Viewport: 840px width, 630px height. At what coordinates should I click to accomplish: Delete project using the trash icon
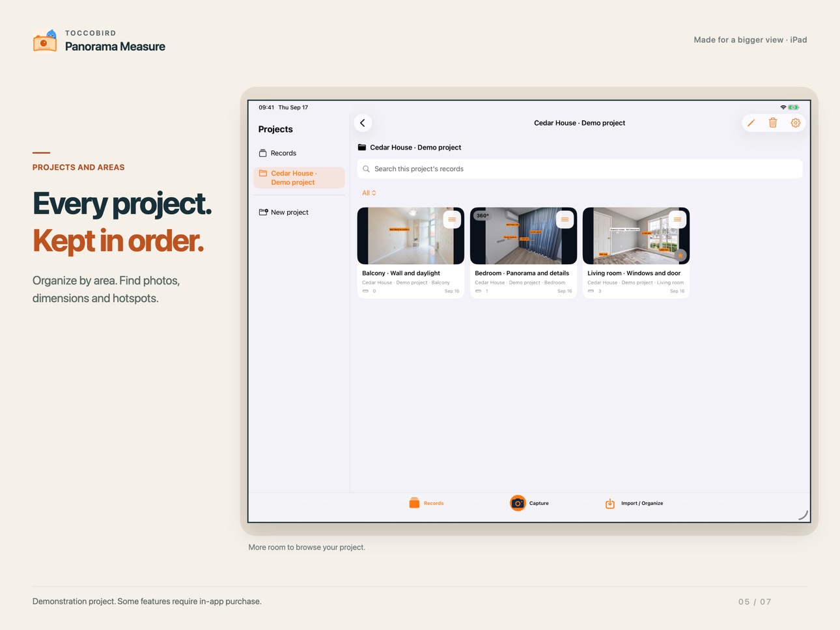[773, 123]
